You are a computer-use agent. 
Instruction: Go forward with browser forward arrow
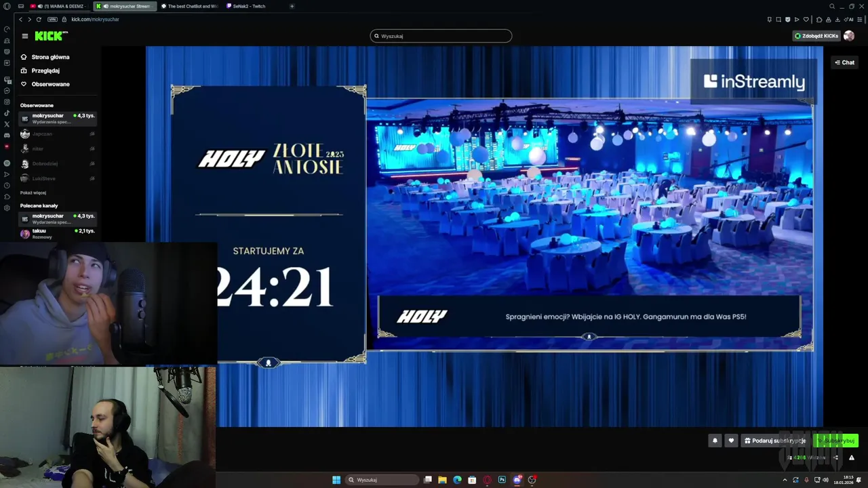(29, 19)
